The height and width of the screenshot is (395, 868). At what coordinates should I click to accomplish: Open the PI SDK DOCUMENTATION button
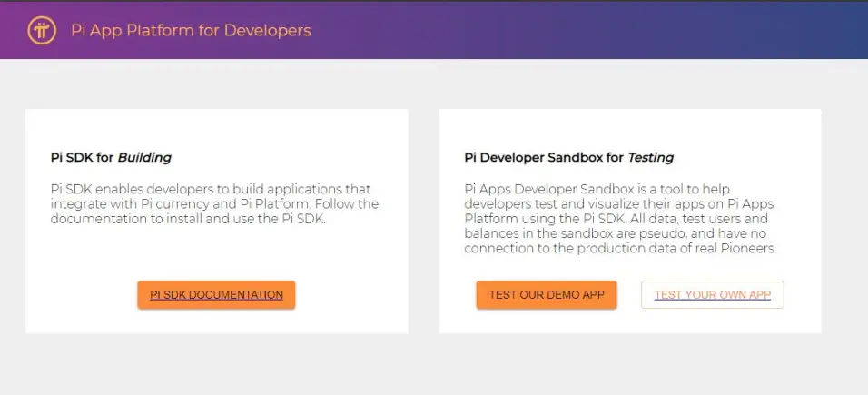pos(216,295)
